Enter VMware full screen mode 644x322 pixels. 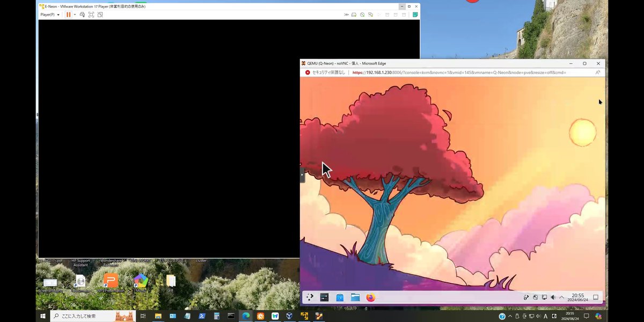click(91, 14)
